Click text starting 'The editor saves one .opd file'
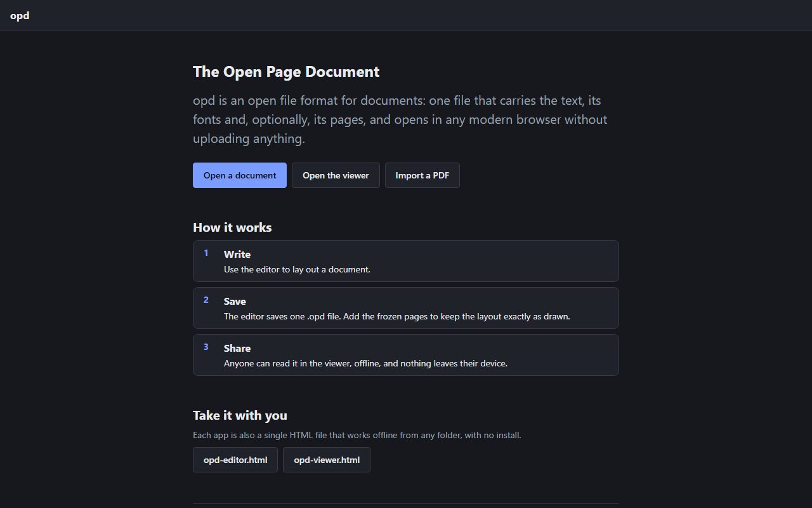The width and height of the screenshot is (812, 508). (x=397, y=316)
